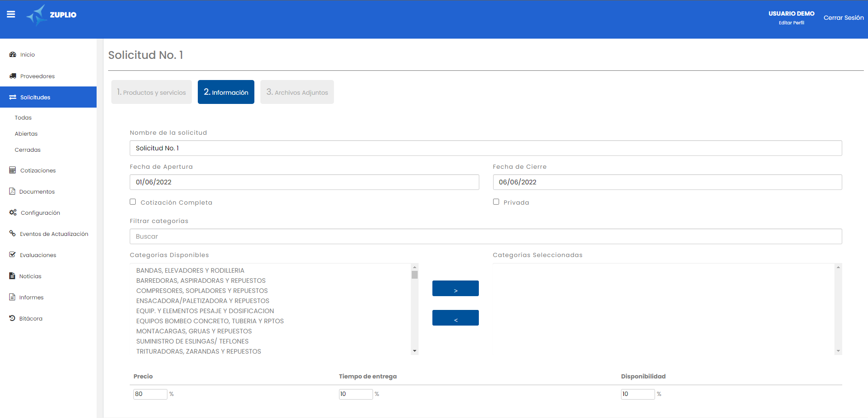Viewport: 868px width, 418px height.
Task: Click the USUARIO DEMO name
Action: 791,13
